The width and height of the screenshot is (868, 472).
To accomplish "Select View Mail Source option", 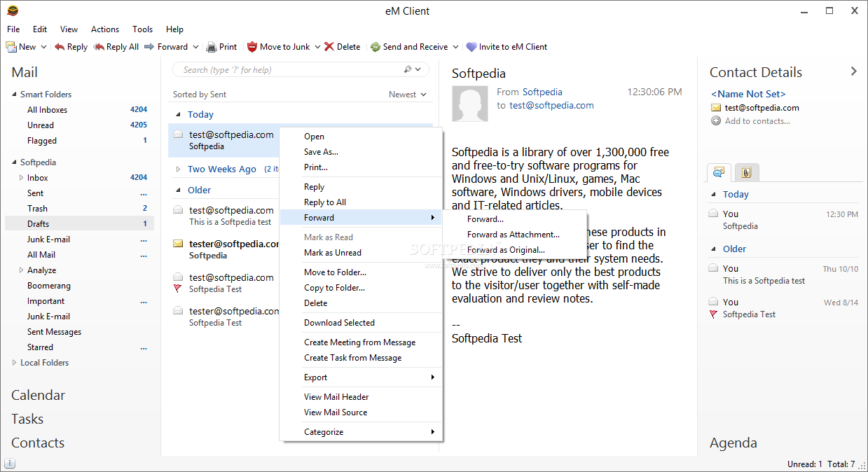I will click(x=336, y=412).
